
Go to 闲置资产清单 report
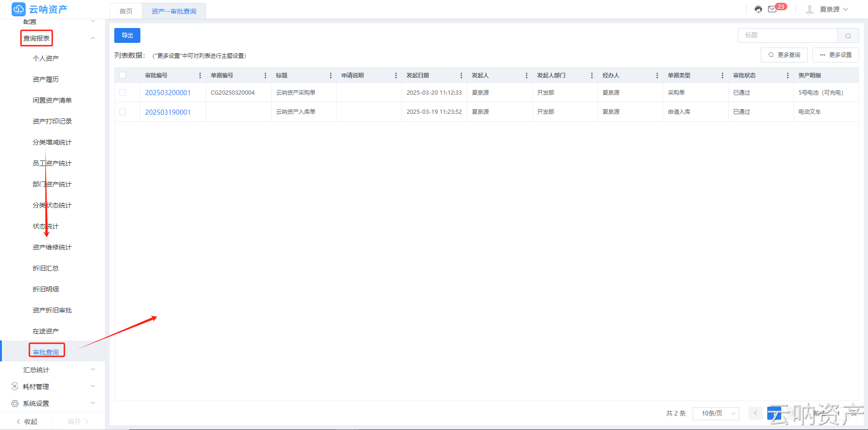[x=52, y=100]
